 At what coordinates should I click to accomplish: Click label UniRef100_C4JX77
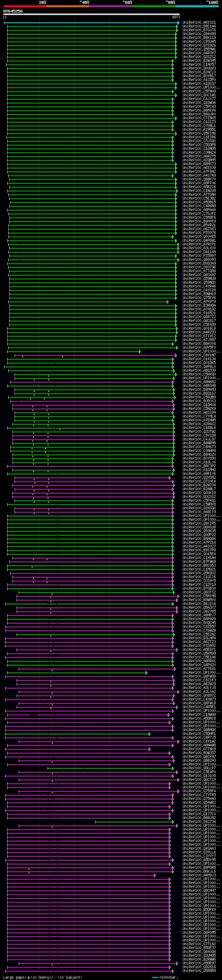coord(199,99)
